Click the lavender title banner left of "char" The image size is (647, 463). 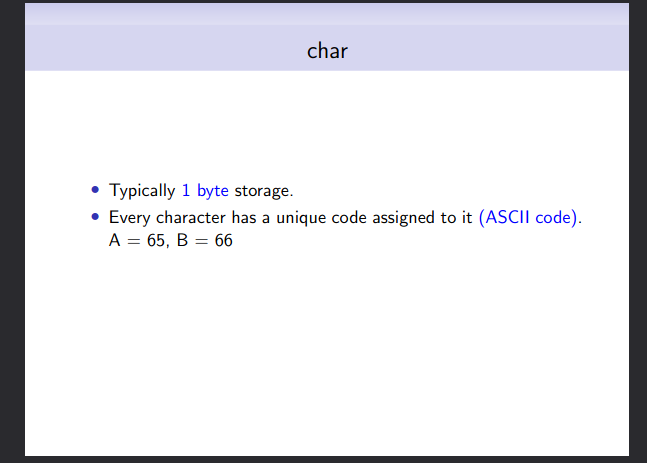165,49
